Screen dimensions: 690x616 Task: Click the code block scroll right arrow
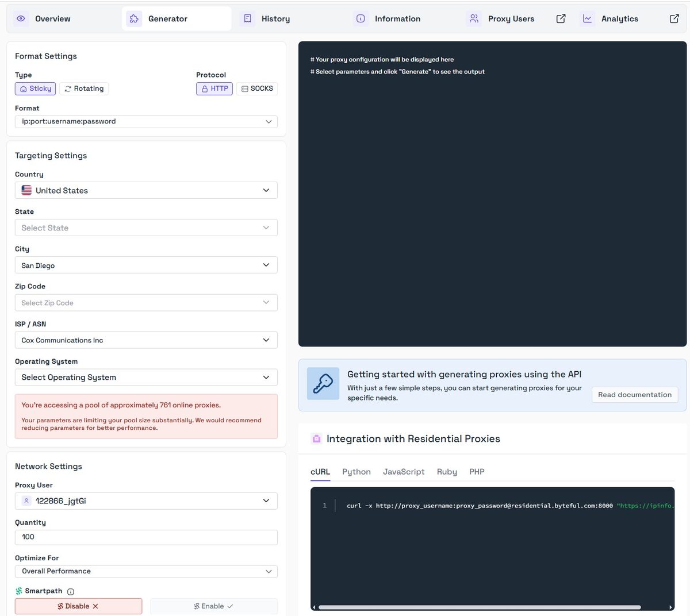click(x=671, y=607)
